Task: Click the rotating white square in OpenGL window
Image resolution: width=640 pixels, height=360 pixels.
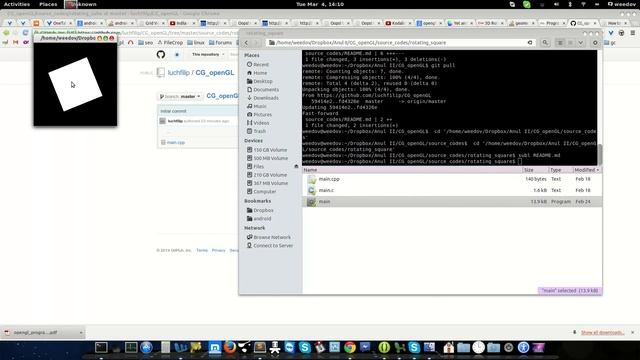Action: pyautogui.click(x=75, y=84)
